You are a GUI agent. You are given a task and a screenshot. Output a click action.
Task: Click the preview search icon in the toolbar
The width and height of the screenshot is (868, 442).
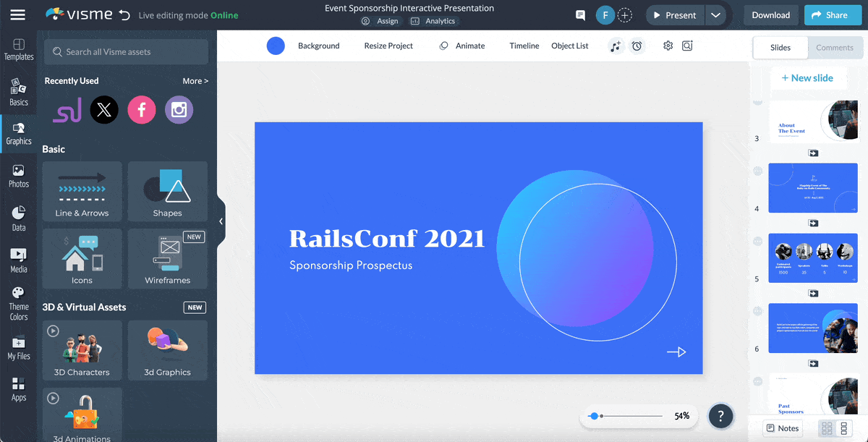point(686,46)
